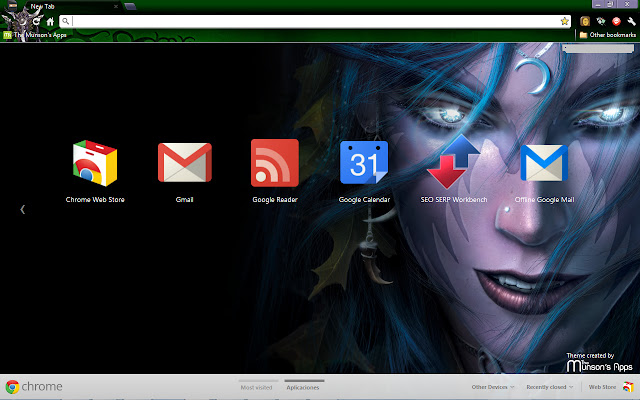Expand Recently closed dropdown
Viewport: 640px width, 400px height.
pos(549,387)
